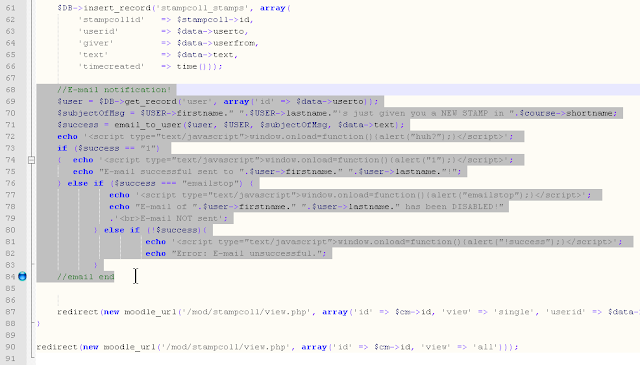
Task: Click the '//email end' comment
Action: [x=86, y=276]
